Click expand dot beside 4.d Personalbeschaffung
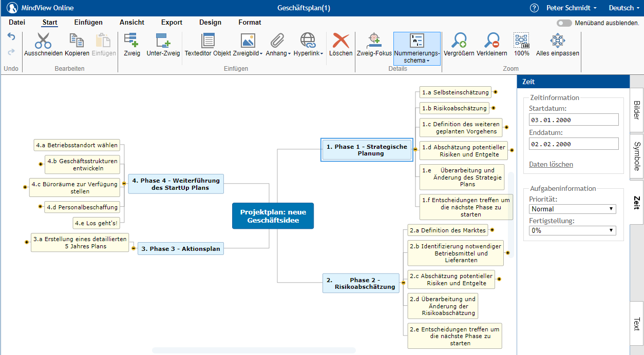Screen dimensions: 644x355 pos(41,207)
